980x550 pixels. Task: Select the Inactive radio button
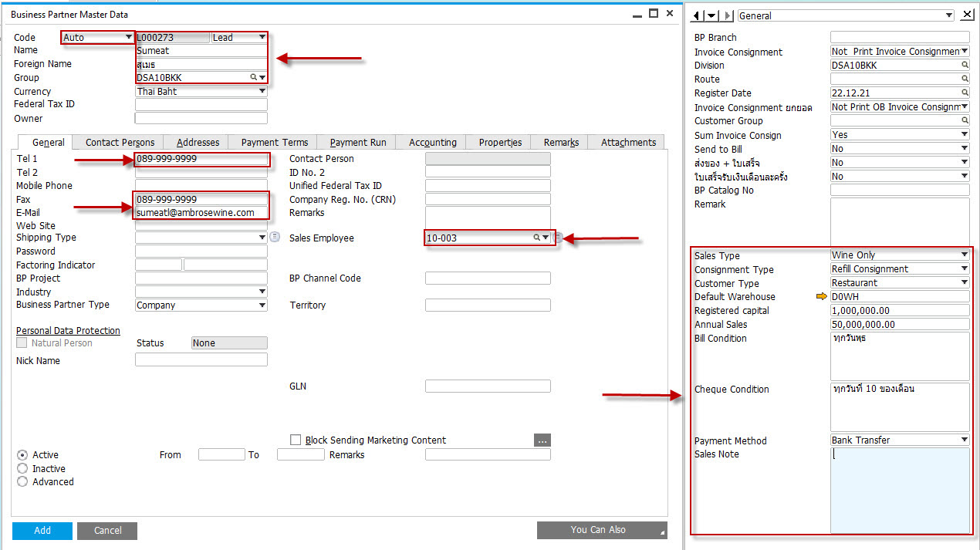click(x=22, y=469)
